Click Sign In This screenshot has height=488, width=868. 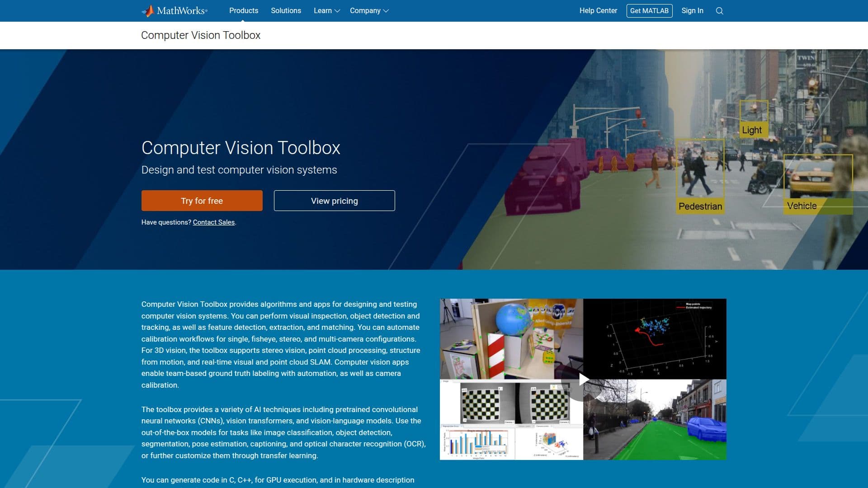[x=692, y=11]
